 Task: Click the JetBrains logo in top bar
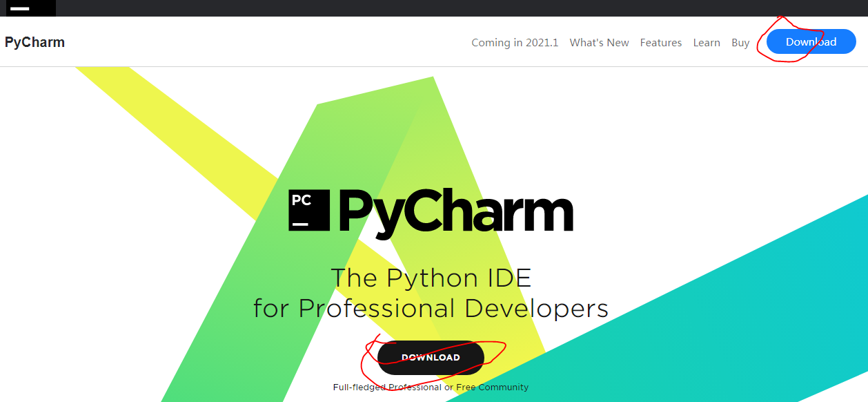[30, 8]
